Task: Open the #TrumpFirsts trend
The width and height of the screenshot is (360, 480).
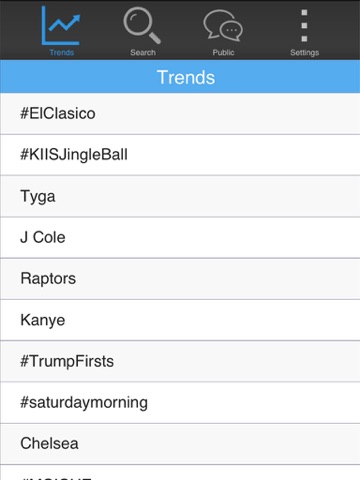Action: pos(180,361)
